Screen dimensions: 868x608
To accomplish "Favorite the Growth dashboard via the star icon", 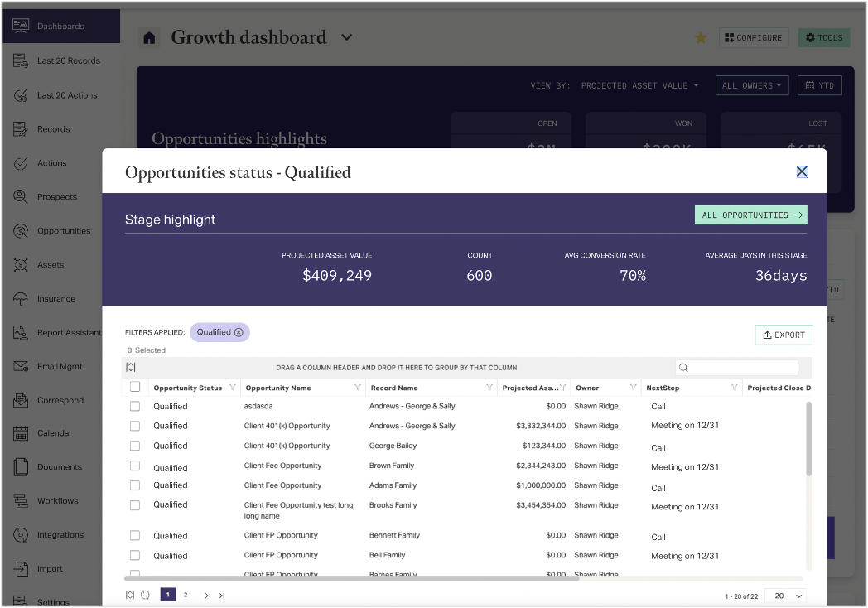I will pyautogui.click(x=701, y=37).
